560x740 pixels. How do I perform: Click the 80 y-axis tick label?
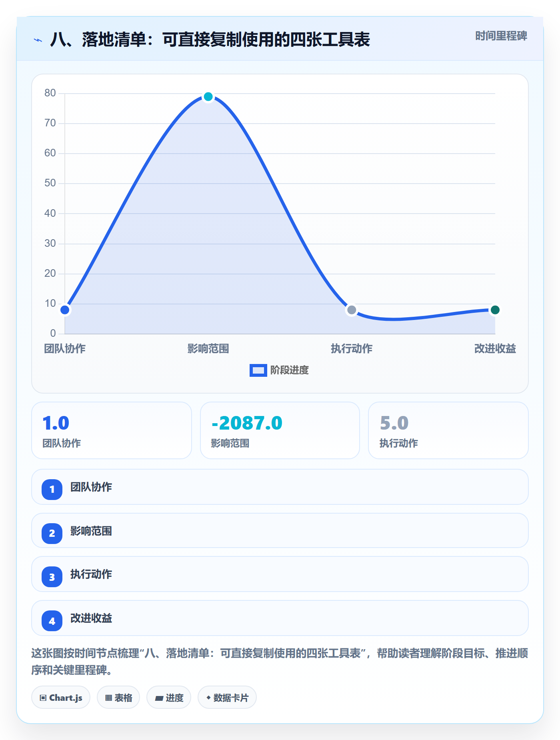[x=50, y=93]
